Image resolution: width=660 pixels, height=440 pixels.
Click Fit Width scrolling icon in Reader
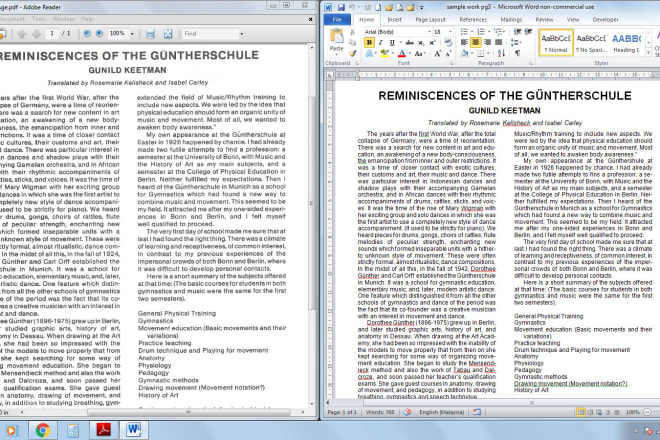coord(150,34)
